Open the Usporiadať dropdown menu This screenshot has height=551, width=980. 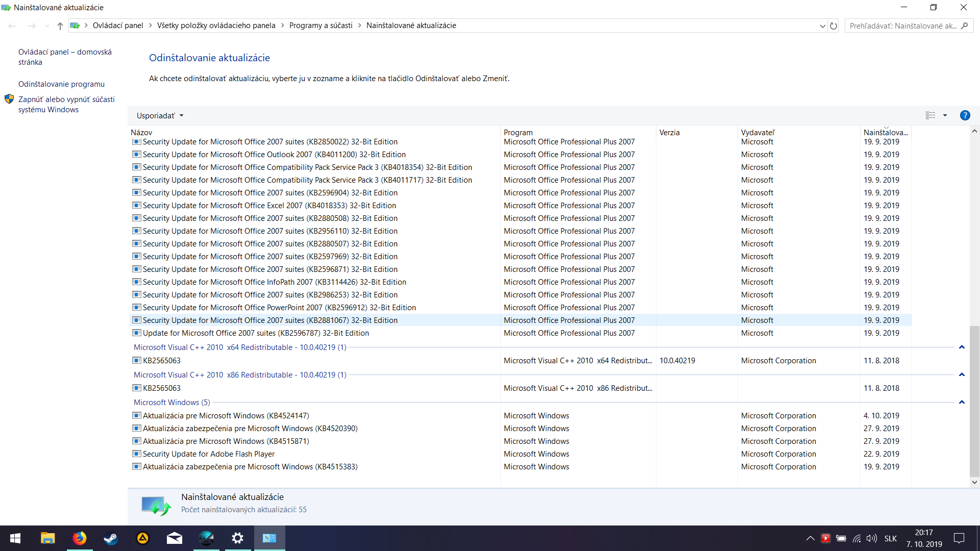coord(160,116)
